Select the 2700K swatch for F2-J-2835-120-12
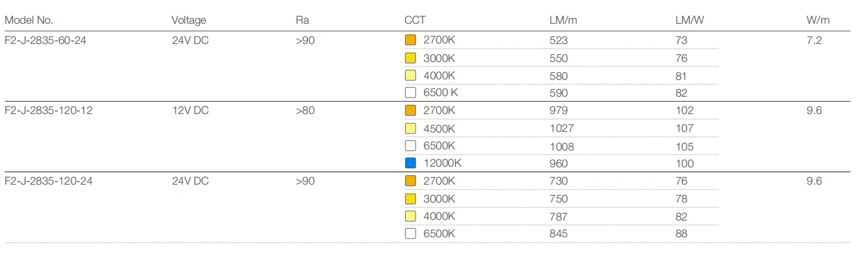The width and height of the screenshot is (868, 254). [410, 111]
